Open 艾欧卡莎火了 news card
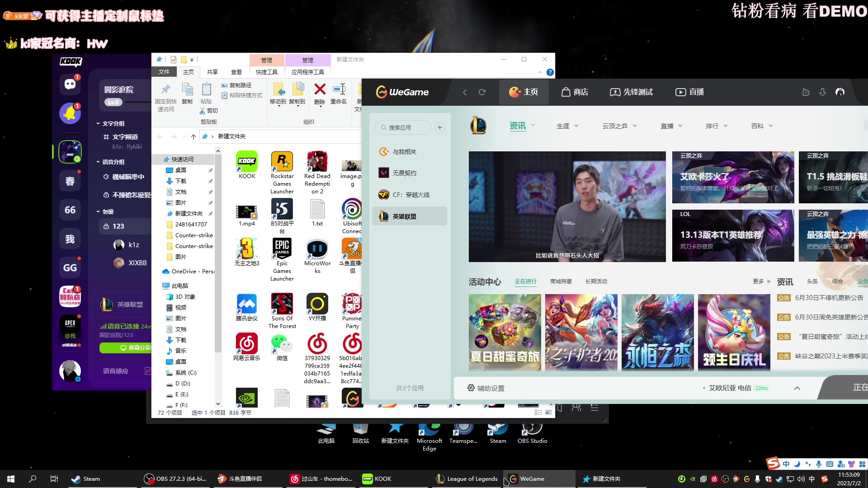Image resolution: width=868 pixels, height=488 pixels. click(x=733, y=177)
